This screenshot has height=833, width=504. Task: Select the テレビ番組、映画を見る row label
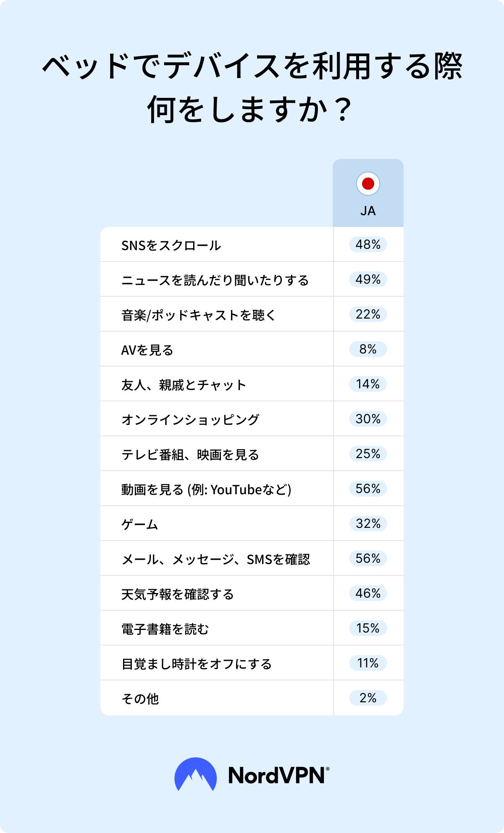[190, 455]
